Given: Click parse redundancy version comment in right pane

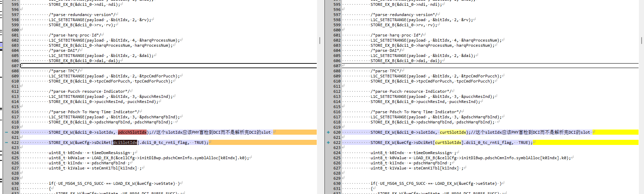Looking at the screenshot, I should [404, 15].
